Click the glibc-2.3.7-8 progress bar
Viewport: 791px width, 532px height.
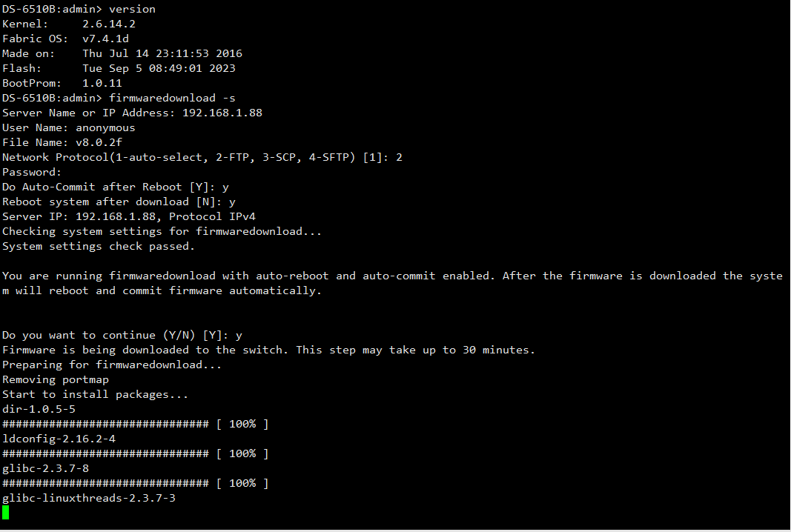point(135,483)
